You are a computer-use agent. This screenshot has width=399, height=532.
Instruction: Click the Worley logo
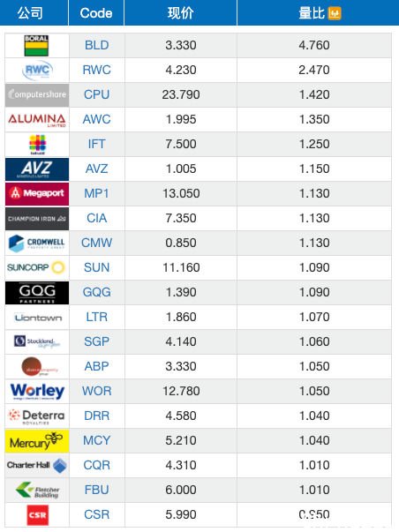pyautogui.click(x=37, y=392)
